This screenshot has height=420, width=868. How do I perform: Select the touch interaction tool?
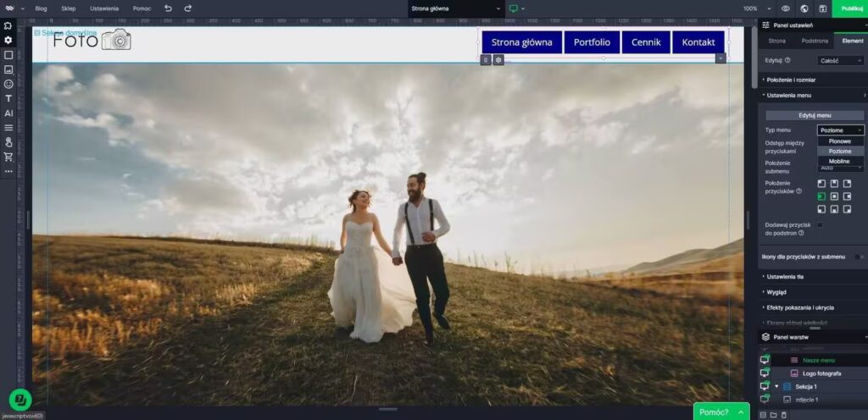click(8, 142)
